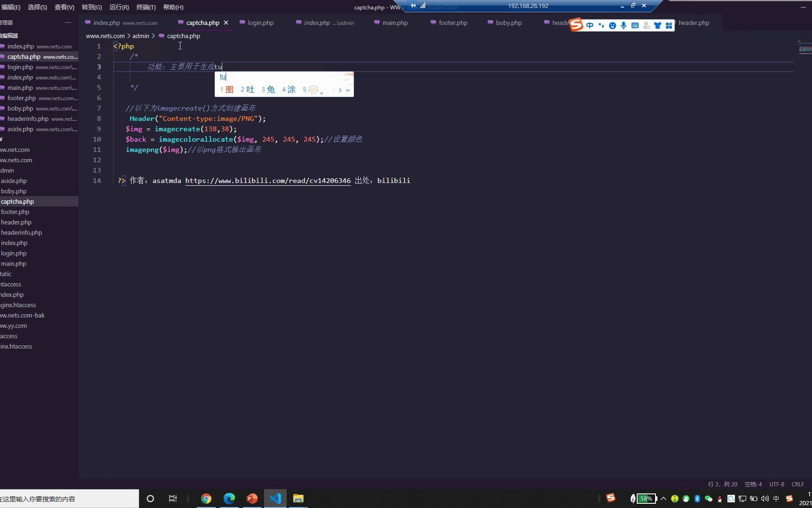Open the 转到(G) menu
The image size is (812, 508).
(x=92, y=7)
